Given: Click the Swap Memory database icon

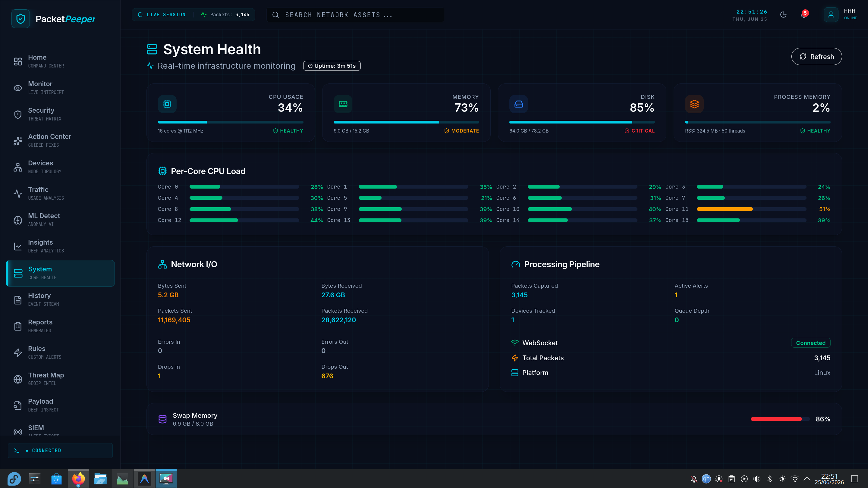Looking at the screenshot, I should coord(162,419).
